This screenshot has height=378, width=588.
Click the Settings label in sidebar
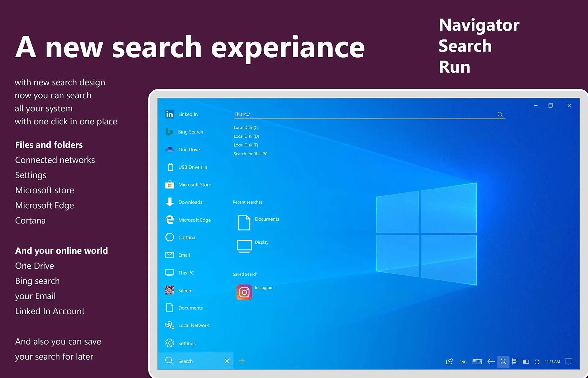tap(187, 343)
